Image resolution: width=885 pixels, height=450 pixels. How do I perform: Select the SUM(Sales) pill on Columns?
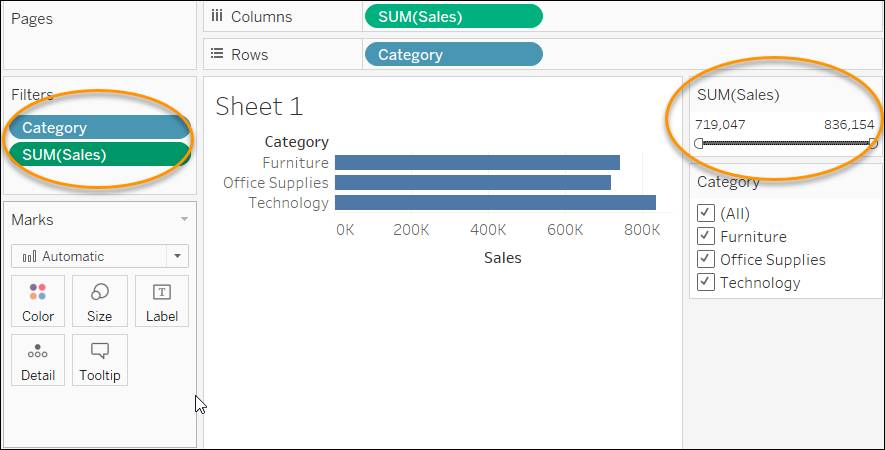[x=454, y=16]
